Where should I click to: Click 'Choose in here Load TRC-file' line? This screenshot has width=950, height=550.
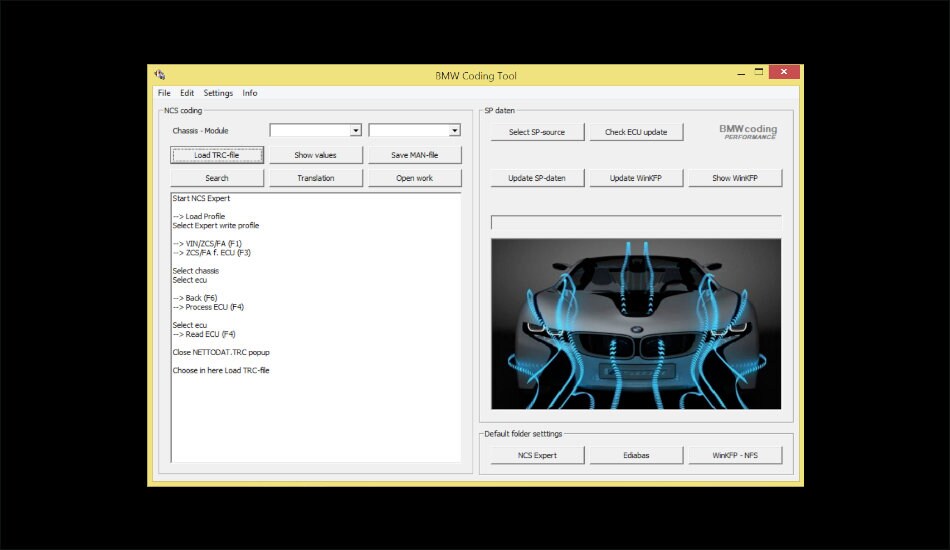221,370
